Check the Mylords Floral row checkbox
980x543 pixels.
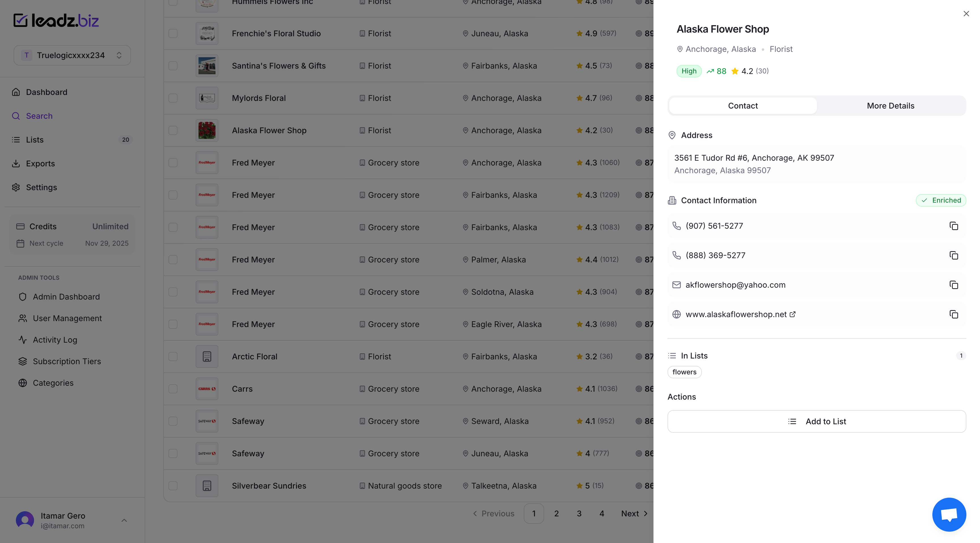point(173,98)
